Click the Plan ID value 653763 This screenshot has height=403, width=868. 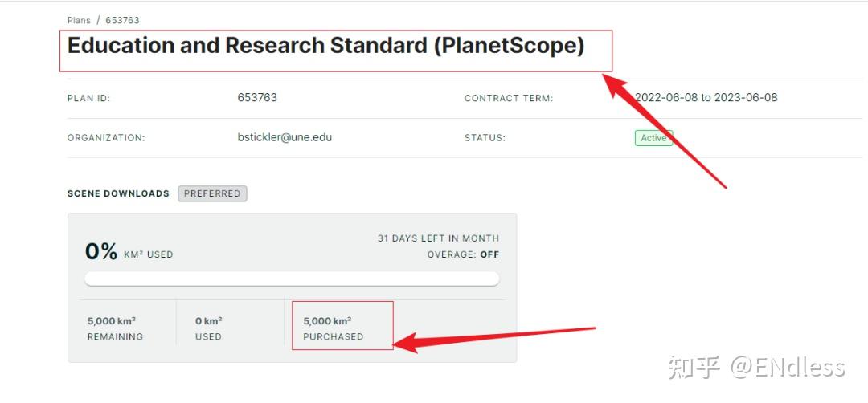pos(257,98)
